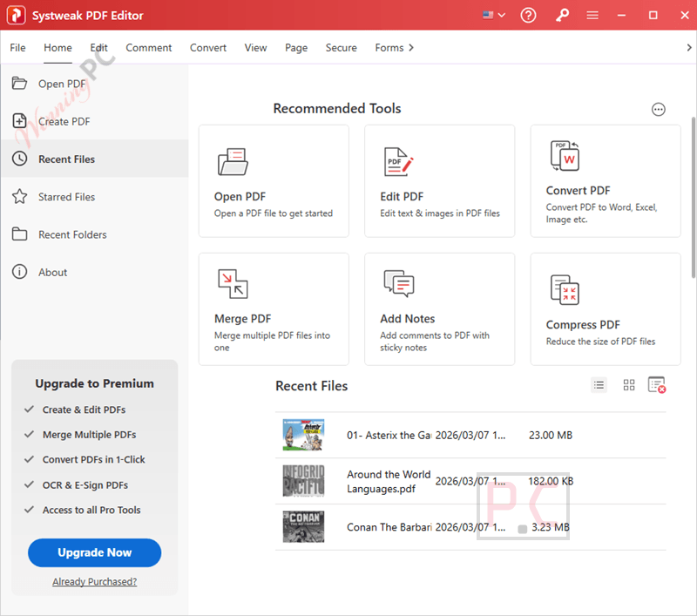Image resolution: width=697 pixels, height=616 pixels.
Task: Open Recommended Tools more options ellipsis
Action: point(659,109)
